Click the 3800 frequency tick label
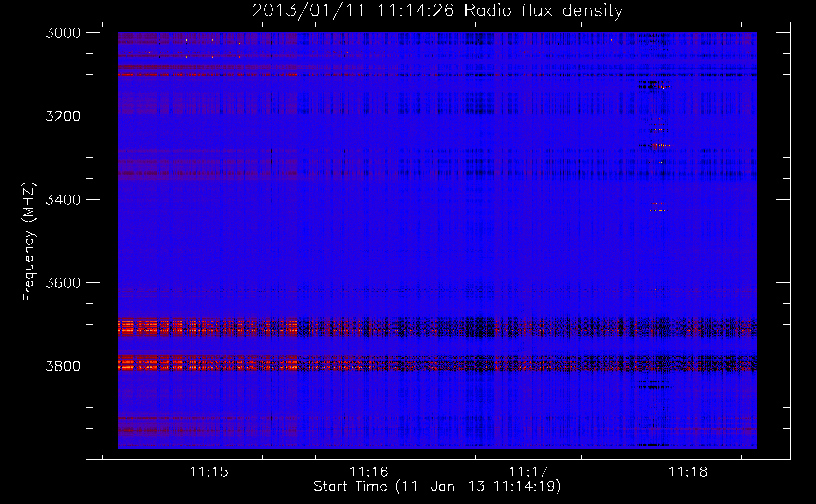This screenshot has height=504, width=816. [63, 366]
